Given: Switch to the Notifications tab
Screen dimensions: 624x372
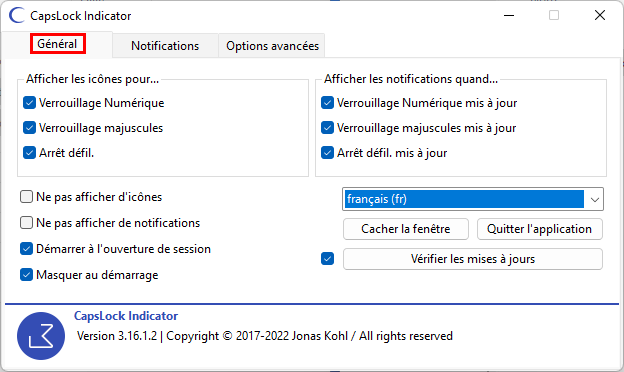Looking at the screenshot, I should 165,46.
